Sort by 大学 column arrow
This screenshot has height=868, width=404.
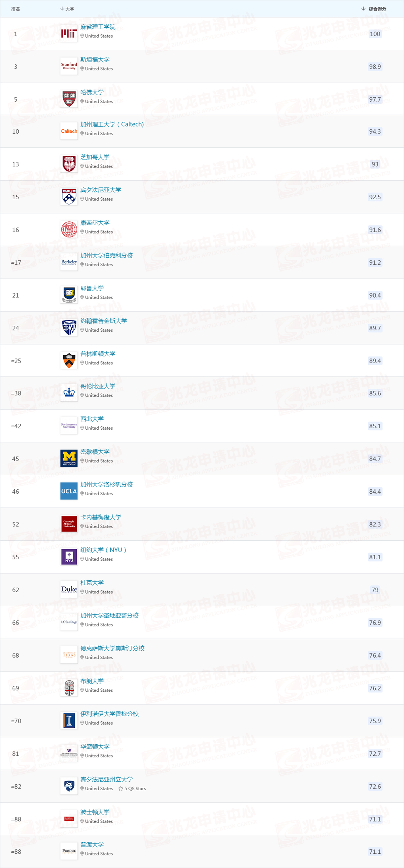click(x=62, y=9)
